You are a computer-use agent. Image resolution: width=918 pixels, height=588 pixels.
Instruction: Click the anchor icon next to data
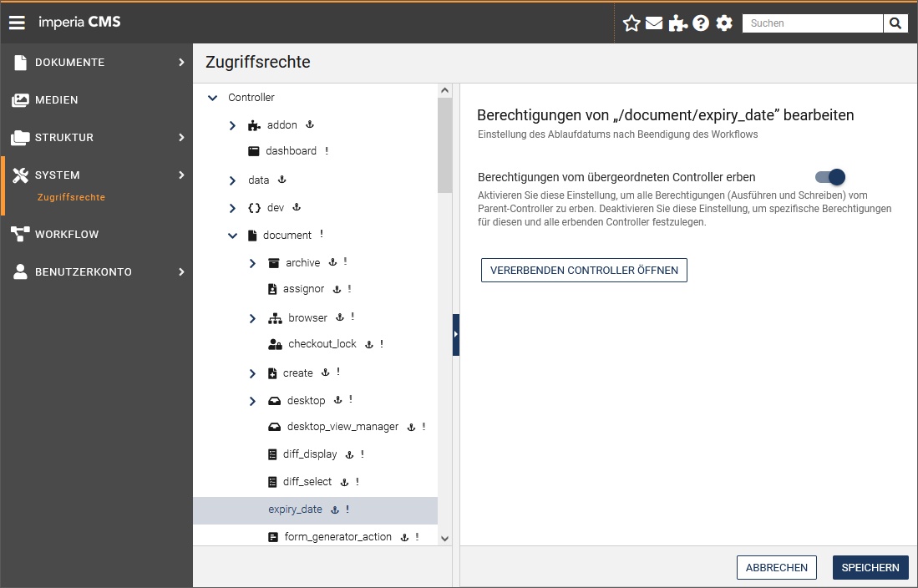(281, 180)
